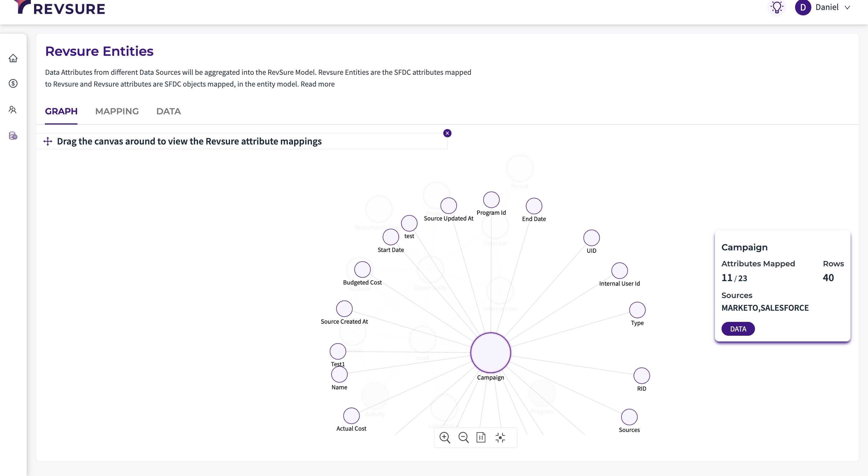Select the Sources node

click(629, 417)
